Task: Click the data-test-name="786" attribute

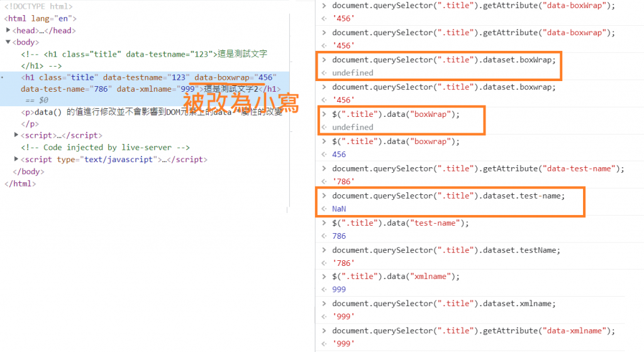Action: click(x=66, y=89)
